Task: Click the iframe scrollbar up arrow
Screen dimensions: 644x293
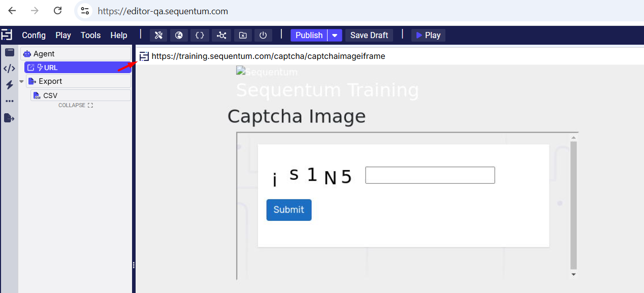Action: (x=573, y=137)
